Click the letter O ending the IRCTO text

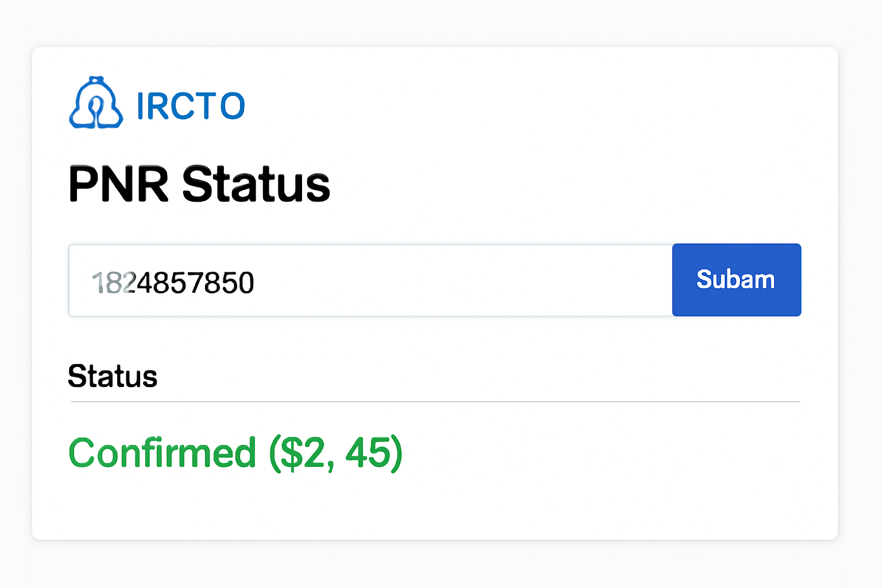[x=233, y=106]
